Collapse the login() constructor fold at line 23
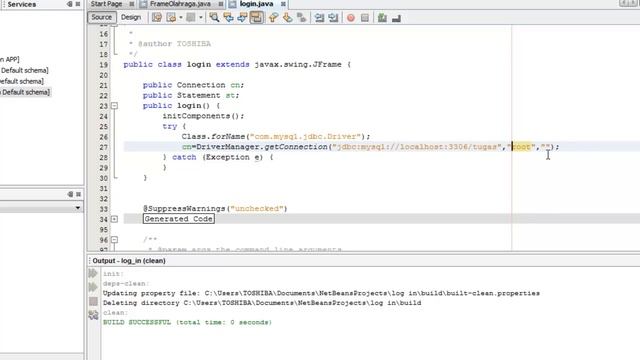This screenshot has height=360, width=640. tap(114, 106)
